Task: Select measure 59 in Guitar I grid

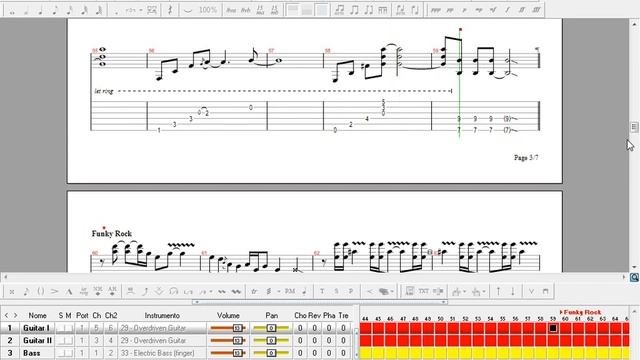Action: coord(553,328)
